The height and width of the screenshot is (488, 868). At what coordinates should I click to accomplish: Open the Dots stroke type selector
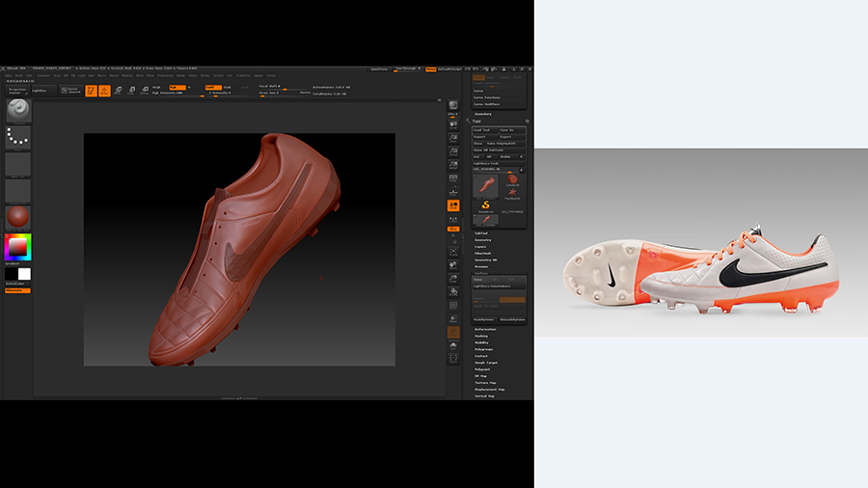[x=18, y=138]
